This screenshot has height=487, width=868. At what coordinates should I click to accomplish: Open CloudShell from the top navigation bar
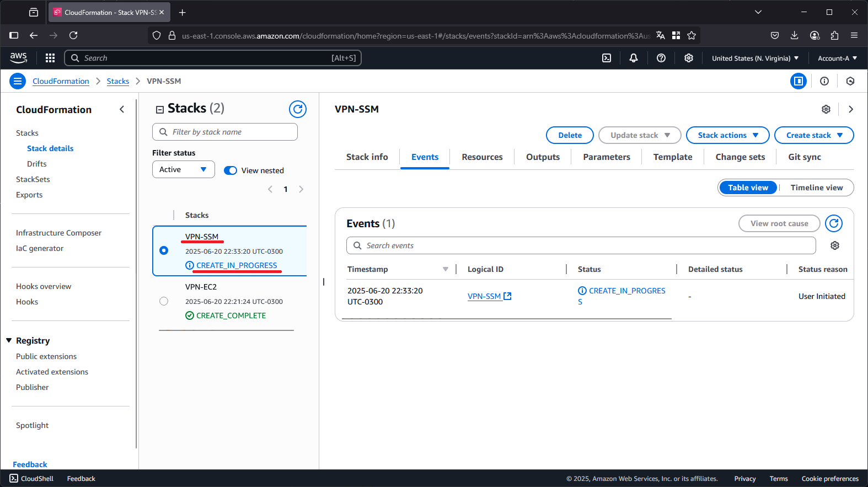607,58
